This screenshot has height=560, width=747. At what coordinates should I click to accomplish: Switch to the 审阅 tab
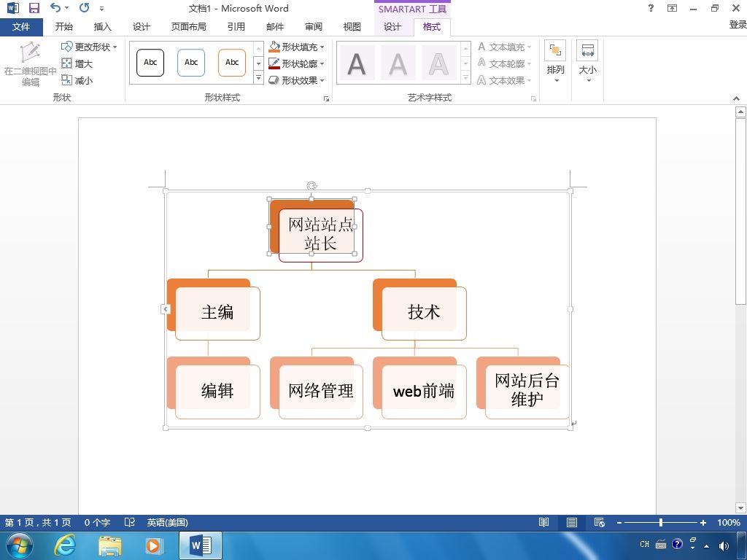click(314, 27)
